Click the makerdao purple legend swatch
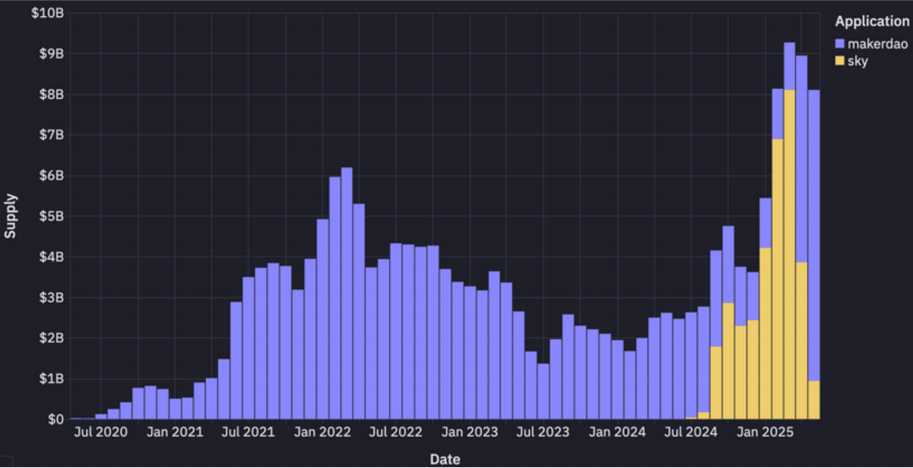 (840, 44)
